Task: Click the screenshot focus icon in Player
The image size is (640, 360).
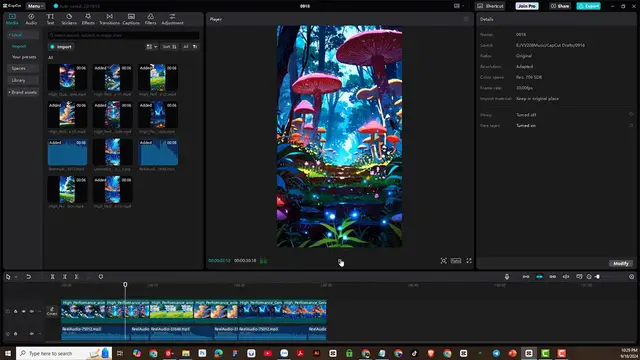Action: (x=443, y=261)
